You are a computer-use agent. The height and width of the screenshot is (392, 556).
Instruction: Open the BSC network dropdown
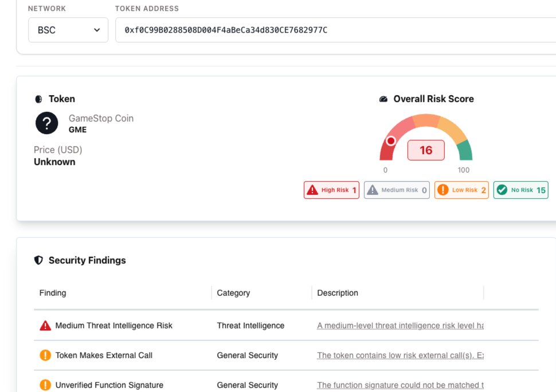pyautogui.click(x=68, y=30)
